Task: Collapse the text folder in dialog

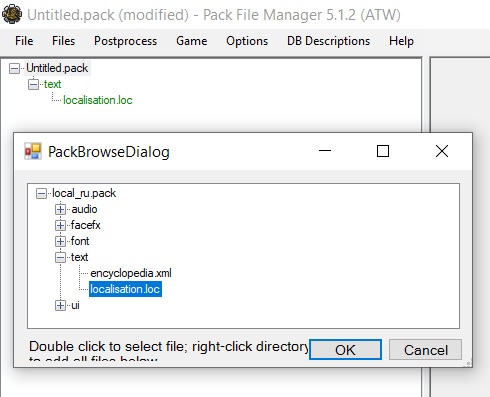Action: coord(60,257)
